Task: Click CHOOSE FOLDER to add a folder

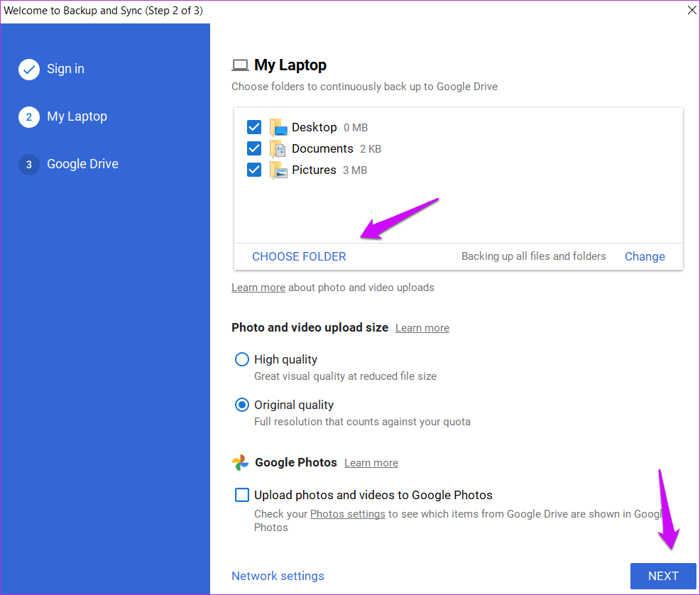Action: coord(299,256)
